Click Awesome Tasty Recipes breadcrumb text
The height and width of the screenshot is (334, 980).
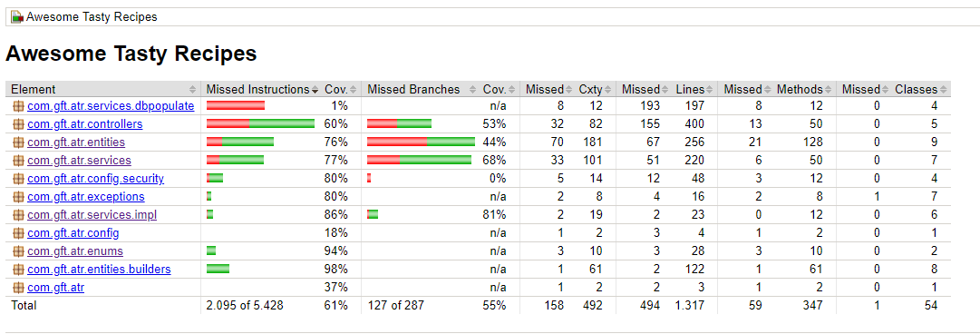[92, 17]
